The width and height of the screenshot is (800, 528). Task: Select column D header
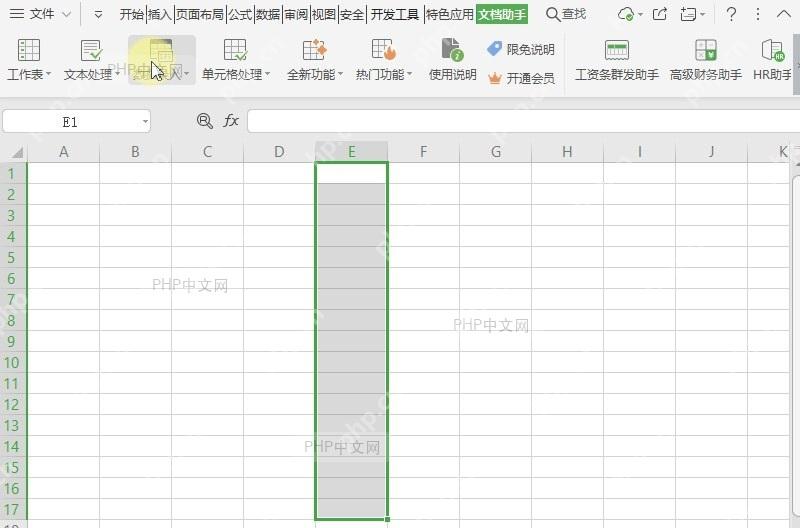point(280,152)
